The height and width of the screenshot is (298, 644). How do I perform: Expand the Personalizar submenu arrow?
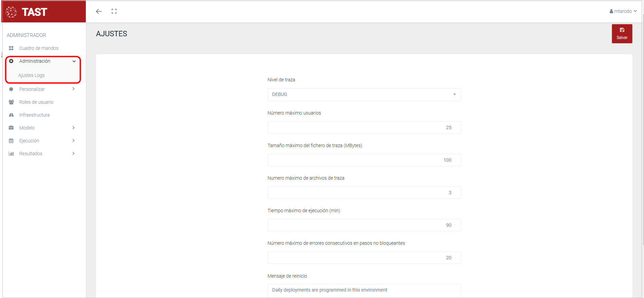[74, 89]
